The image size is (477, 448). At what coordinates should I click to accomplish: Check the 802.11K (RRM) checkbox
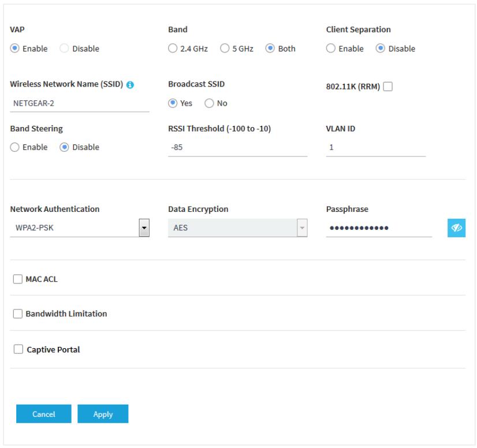tap(387, 87)
